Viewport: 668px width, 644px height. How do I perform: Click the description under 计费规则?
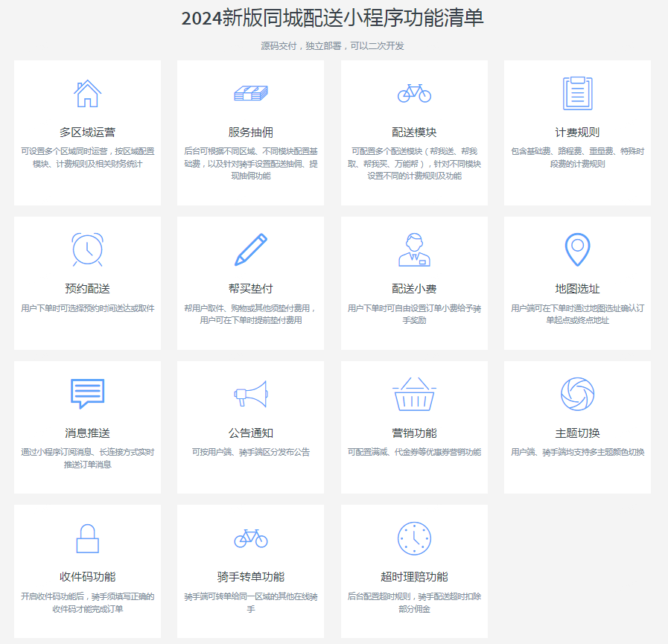(577, 157)
